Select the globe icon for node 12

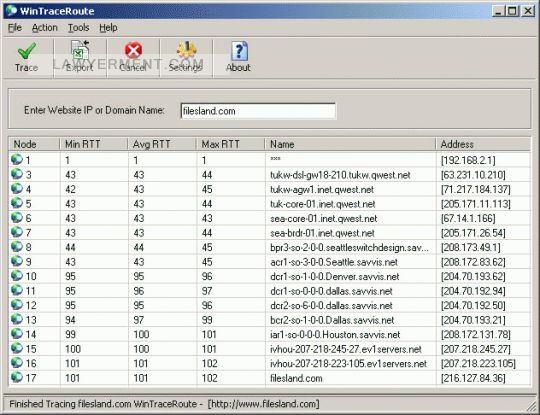(17, 304)
